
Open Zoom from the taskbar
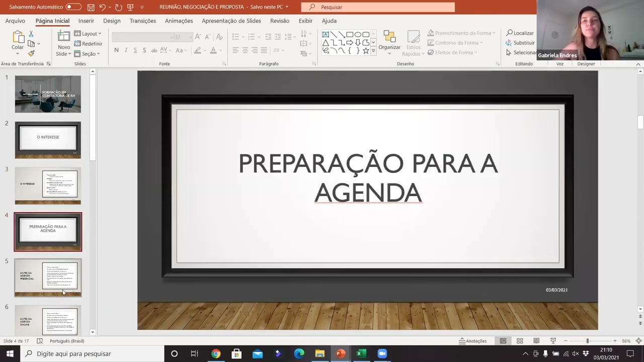click(x=382, y=353)
